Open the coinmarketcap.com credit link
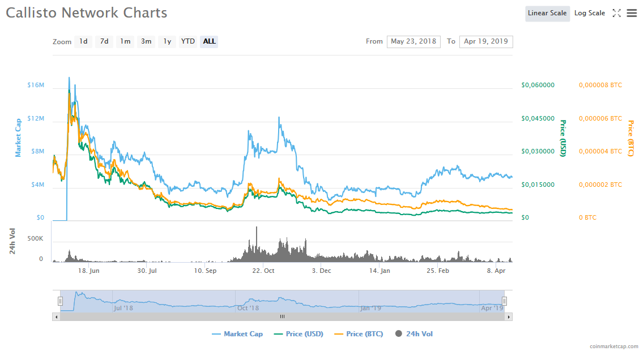The image size is (644, 351). tap(613, 346)
